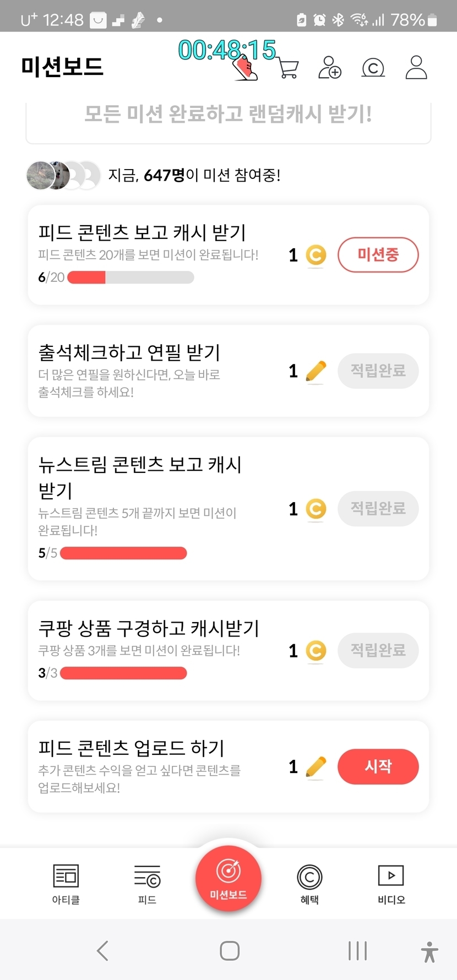457x980 pixels.
Task: Tap the 6/20 feed progress bar
Action: click(130, 277)
